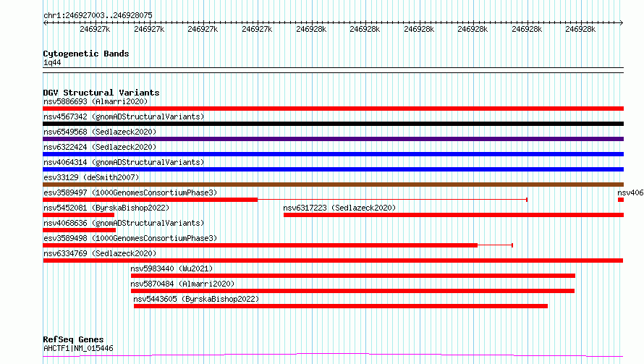Image resolution: width=644 pixels, height=364 pixels.
Task: Click the blue bar under nsv4064314
Action: (x=333, y=169)
